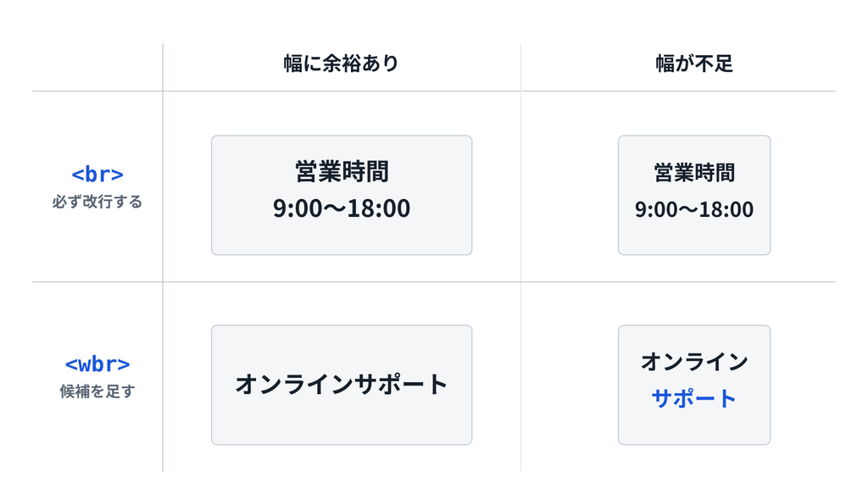Click the 幅に余裕あり column header
The image size is (868, 488).
pyautogui.click(x=341, y=64)
